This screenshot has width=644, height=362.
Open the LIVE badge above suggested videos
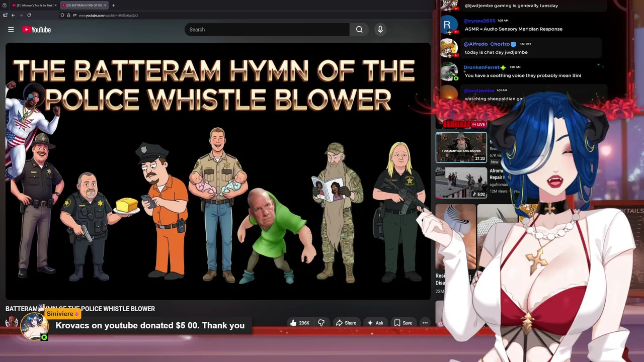point(479,124)
